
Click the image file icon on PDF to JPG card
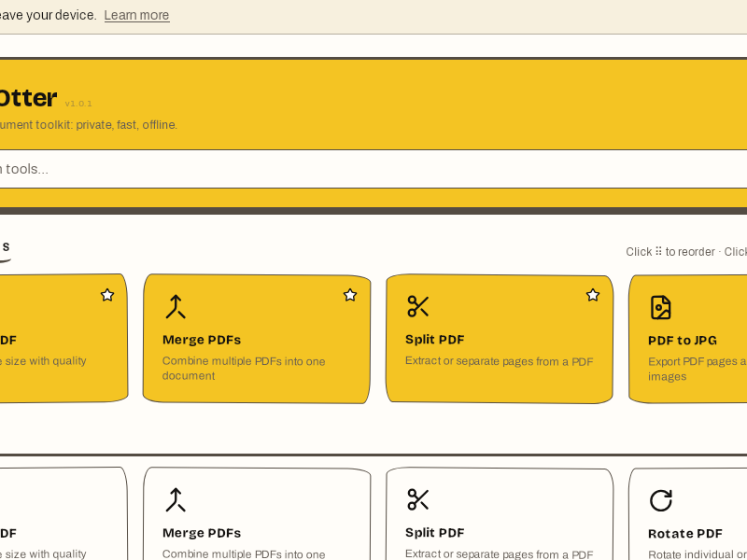click(661, 307)
